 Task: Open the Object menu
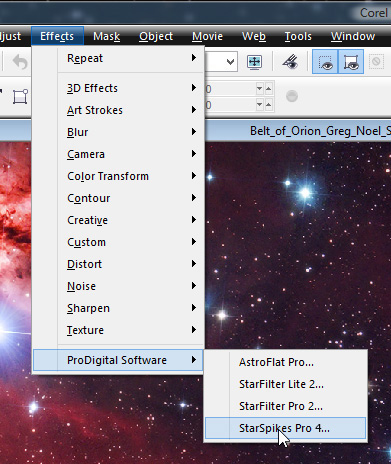(x=156, y=36)
